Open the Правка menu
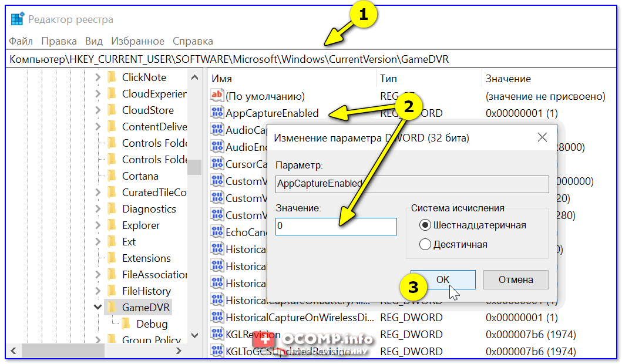The height and width of the screenshot is (364, 622). (59, 41)
